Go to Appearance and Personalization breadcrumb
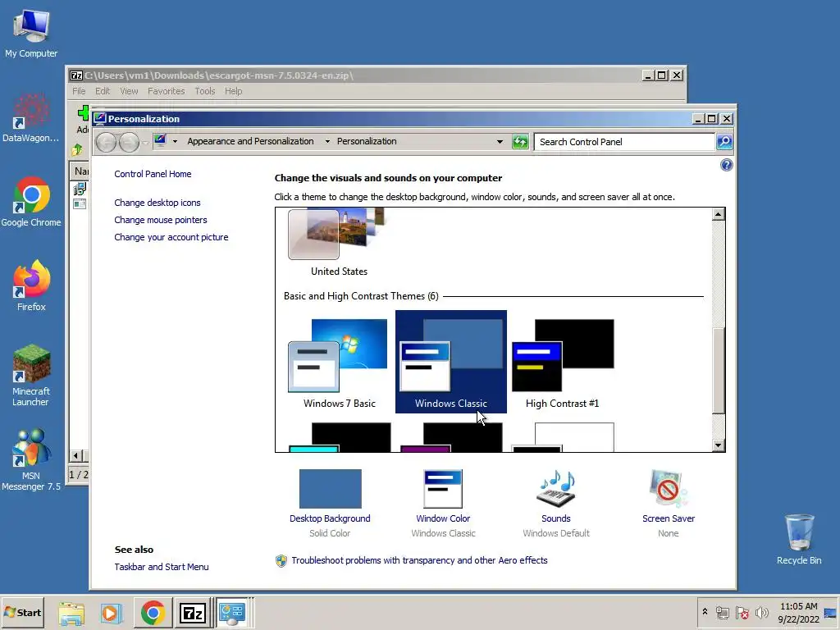This screenshot has width=840, height=630. click(250, 141)
